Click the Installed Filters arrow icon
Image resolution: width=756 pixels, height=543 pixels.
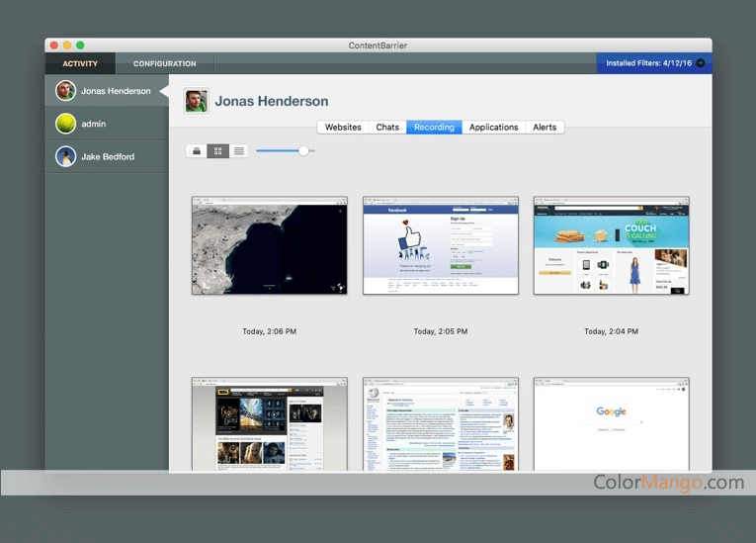click(701, 63)
